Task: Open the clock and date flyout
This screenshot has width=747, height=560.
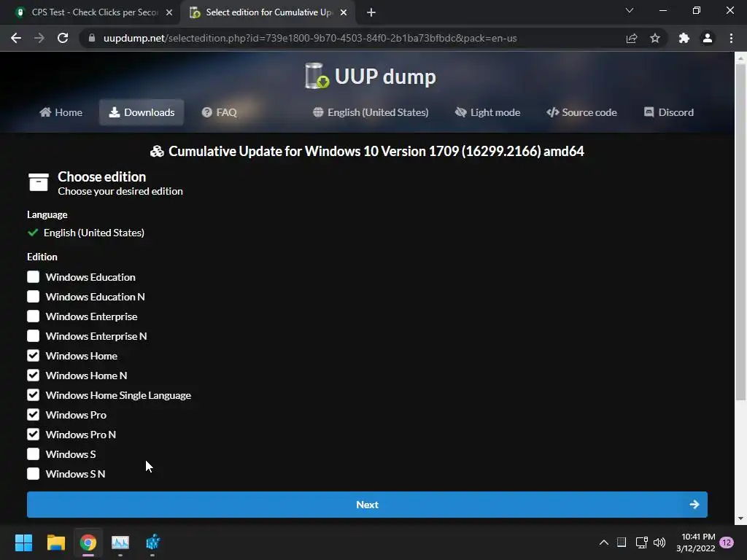Action: tap(696, 542)
